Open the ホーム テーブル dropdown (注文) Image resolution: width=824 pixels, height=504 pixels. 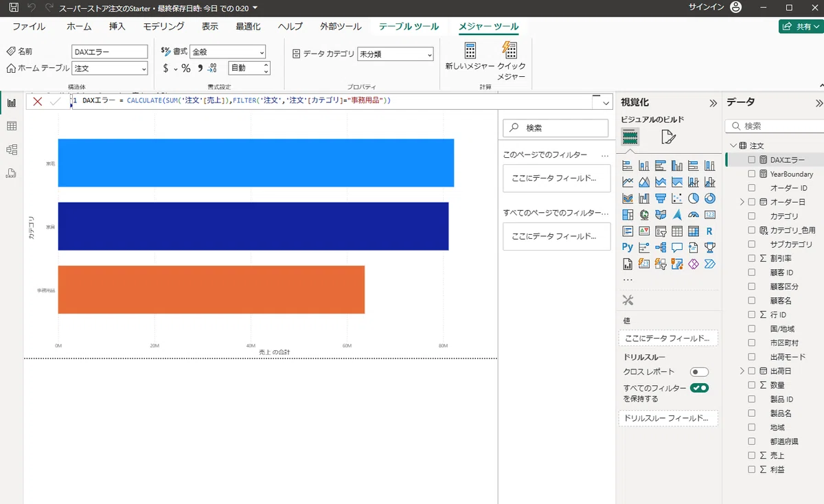click(110, 68)
